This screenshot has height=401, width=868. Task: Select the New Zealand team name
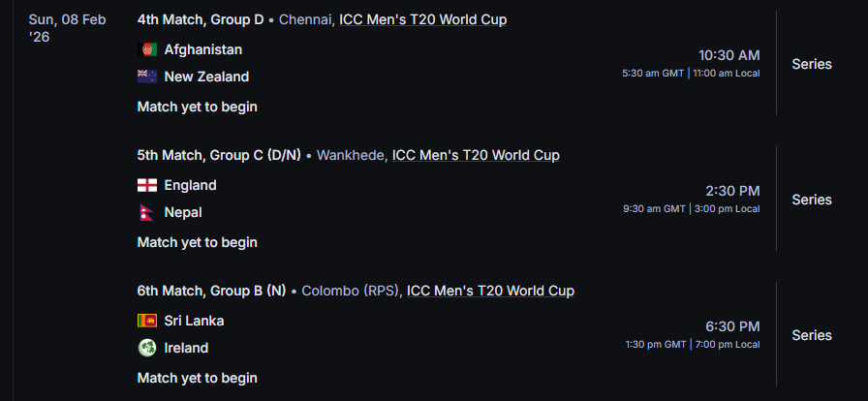206,77
